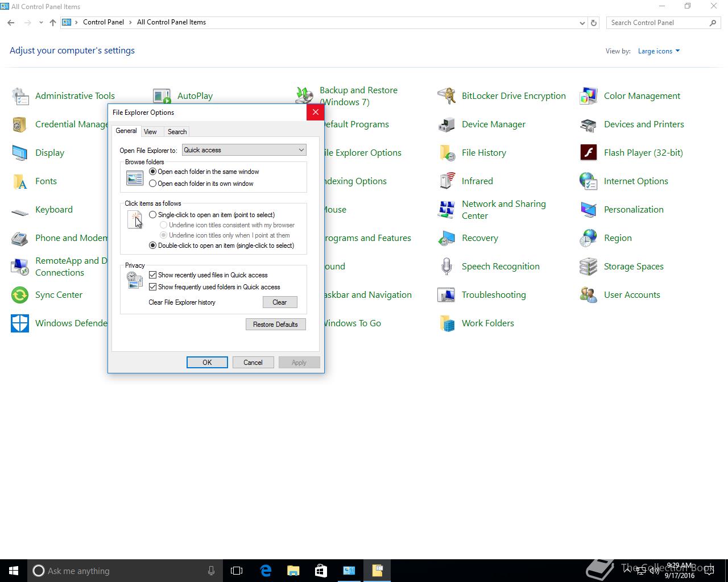Viewport: 728px width, 582px height.
Task: Click the Display monitor icon
Action: (x=20, y=153)
